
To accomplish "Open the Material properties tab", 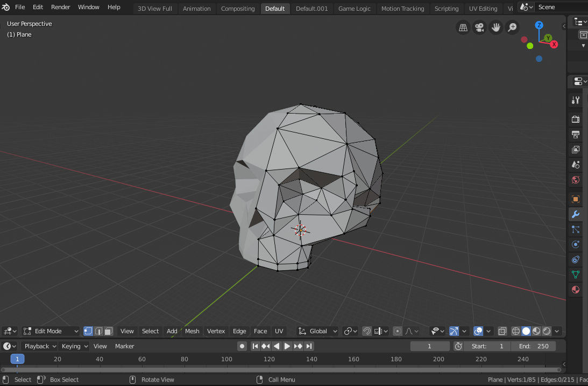I will 575,290.
